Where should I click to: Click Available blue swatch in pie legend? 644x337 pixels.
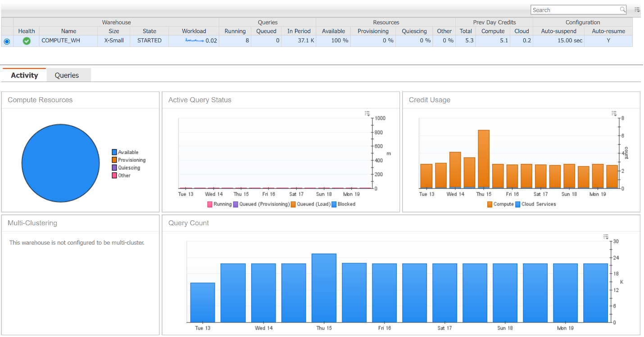[x=114, y=152]
